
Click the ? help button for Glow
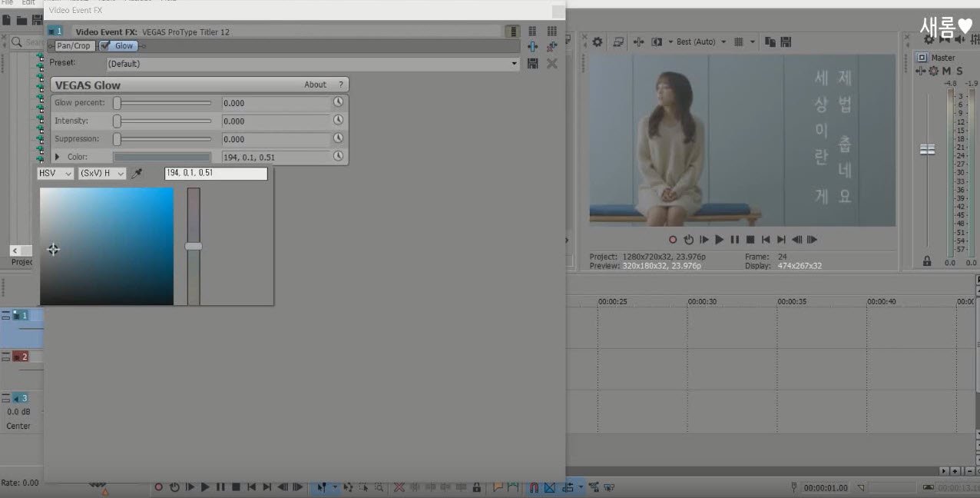(x=341, y=85)
